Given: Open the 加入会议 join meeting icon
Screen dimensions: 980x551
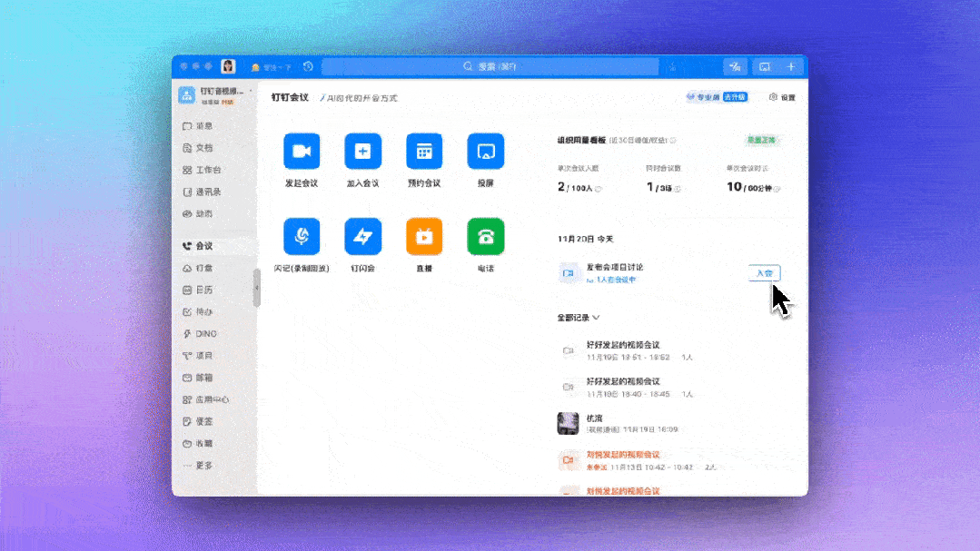Looking at the screenshot, I should click(x=362, y=152).
